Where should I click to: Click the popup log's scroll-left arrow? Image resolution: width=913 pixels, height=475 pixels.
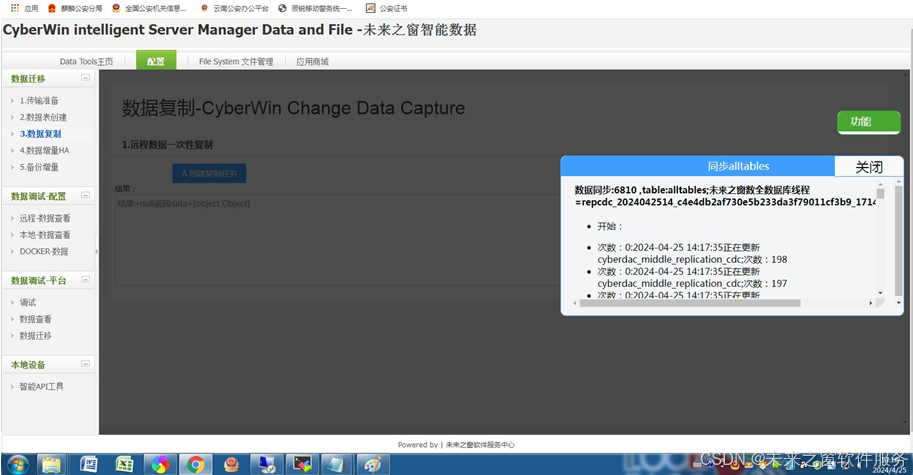[x=575, y=303]
